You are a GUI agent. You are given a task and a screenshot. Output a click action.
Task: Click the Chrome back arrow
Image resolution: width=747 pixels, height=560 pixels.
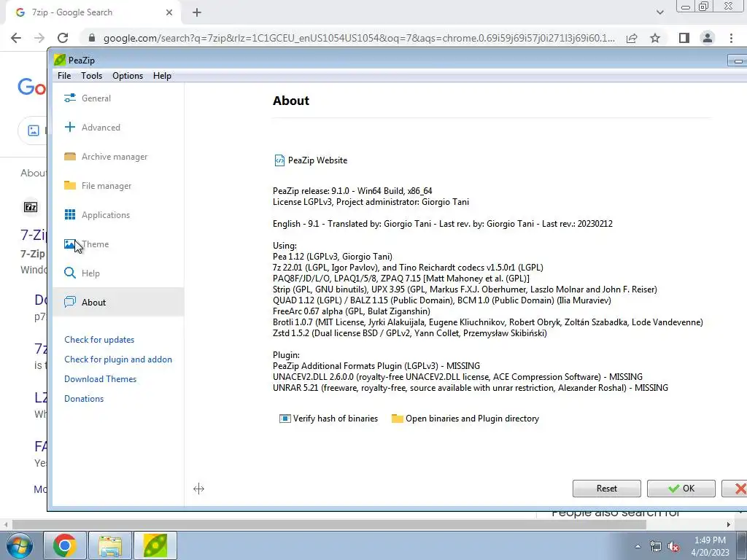tap(16, 38)
